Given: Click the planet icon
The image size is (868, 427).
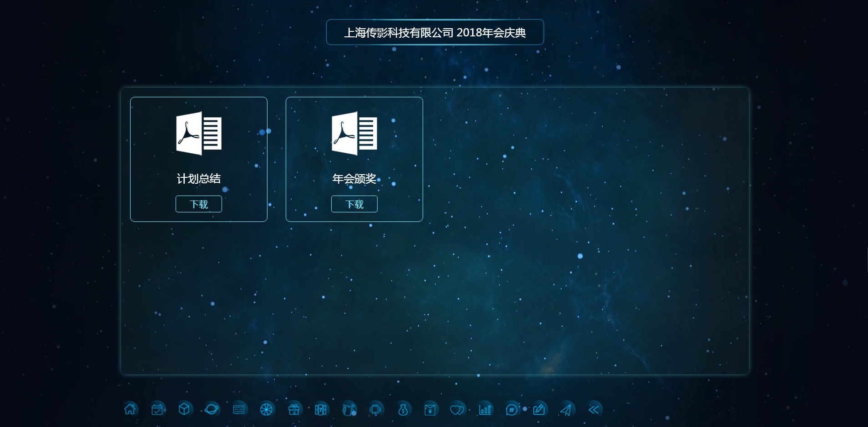Looking at the screenshot, I should point(212,409).
